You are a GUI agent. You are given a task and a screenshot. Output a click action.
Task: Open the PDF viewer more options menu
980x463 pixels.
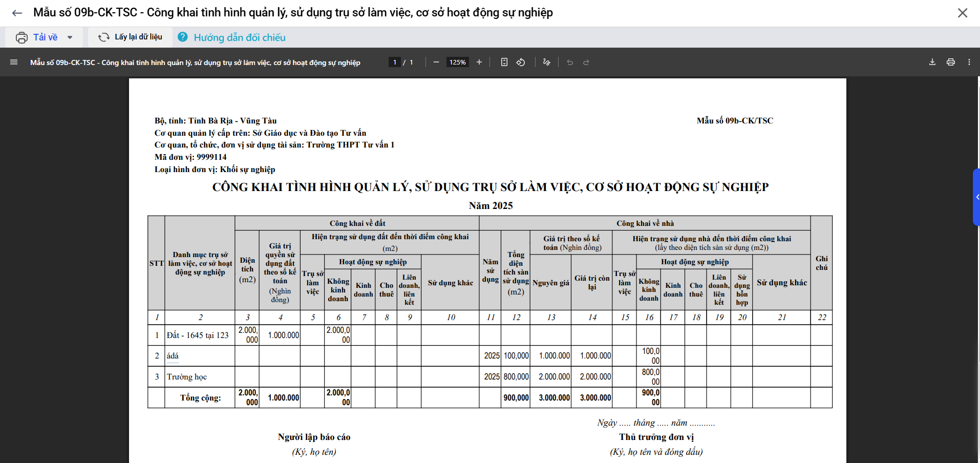(969, 62)
